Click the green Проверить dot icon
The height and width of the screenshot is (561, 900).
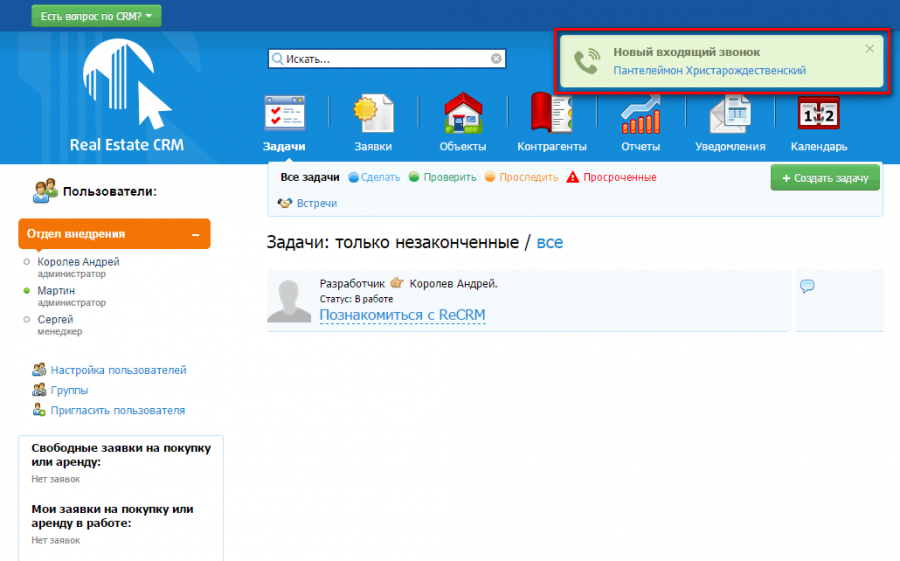click(414, 177)
